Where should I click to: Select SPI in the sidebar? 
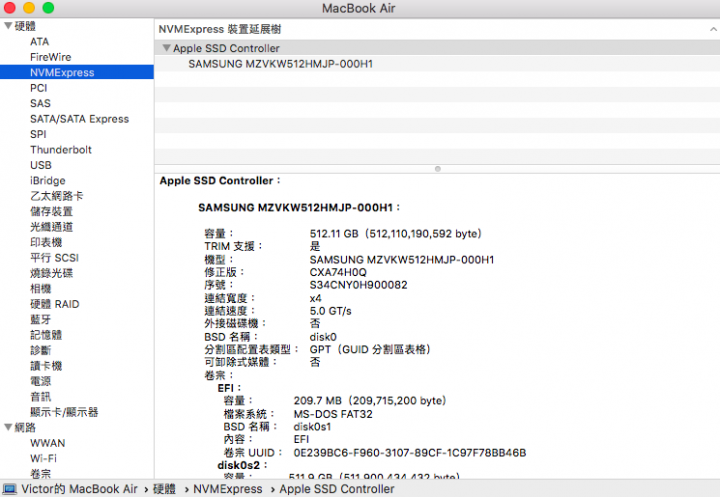[38, 134]
